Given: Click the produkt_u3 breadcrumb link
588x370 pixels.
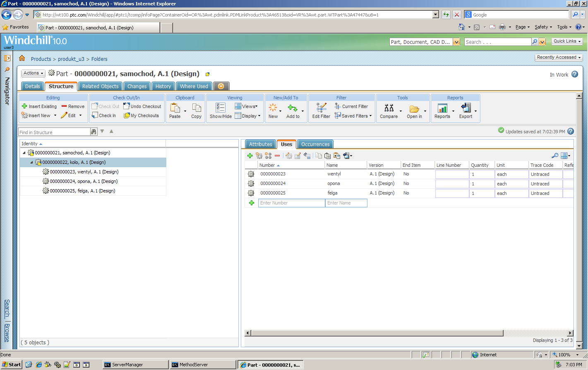Looking at the screenshot, I should coord(71,59).
